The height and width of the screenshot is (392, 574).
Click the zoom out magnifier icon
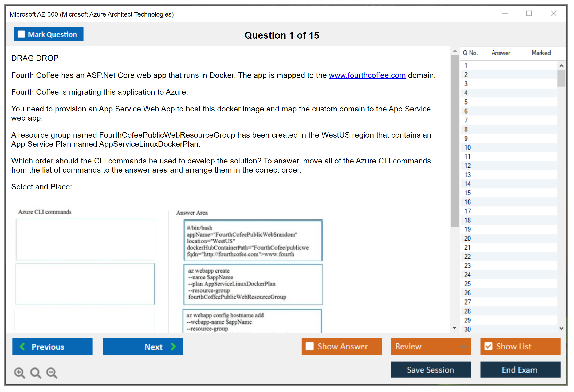[x=52, y=373]
